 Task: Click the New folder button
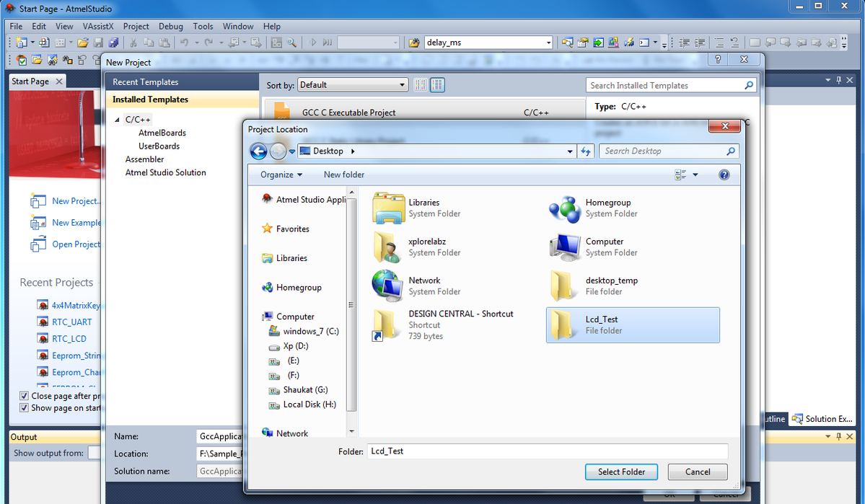(x=343, y=174)
